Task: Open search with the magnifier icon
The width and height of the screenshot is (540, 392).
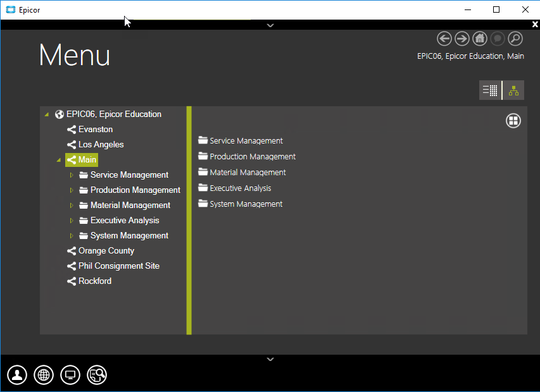Action: (515, 39)
